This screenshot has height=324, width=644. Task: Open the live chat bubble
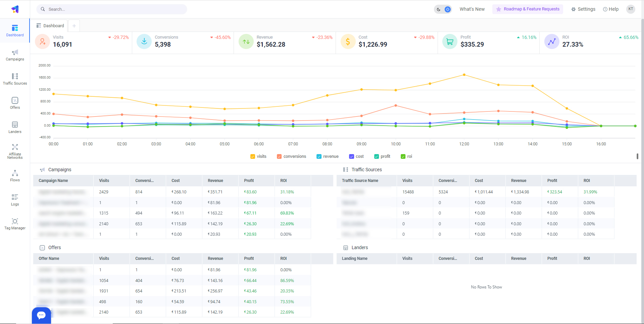(41, 315)
